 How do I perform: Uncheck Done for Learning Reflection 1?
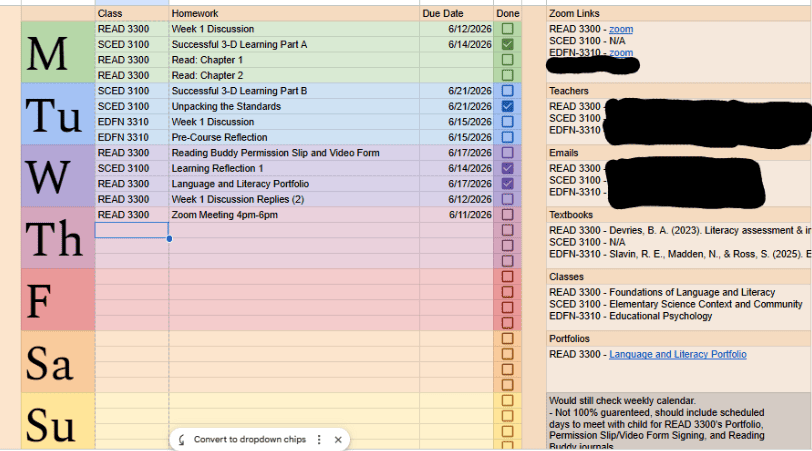pos(508,168)
